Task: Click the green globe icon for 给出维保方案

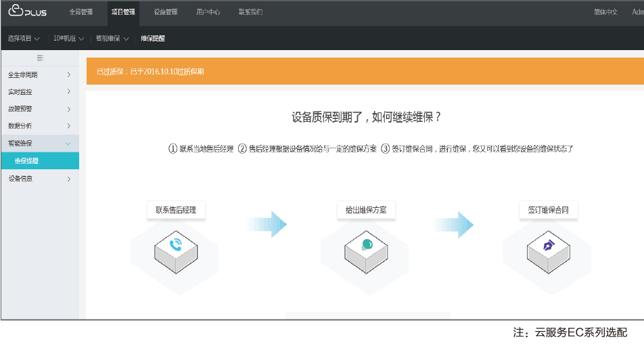Action: tap(367, 245)
